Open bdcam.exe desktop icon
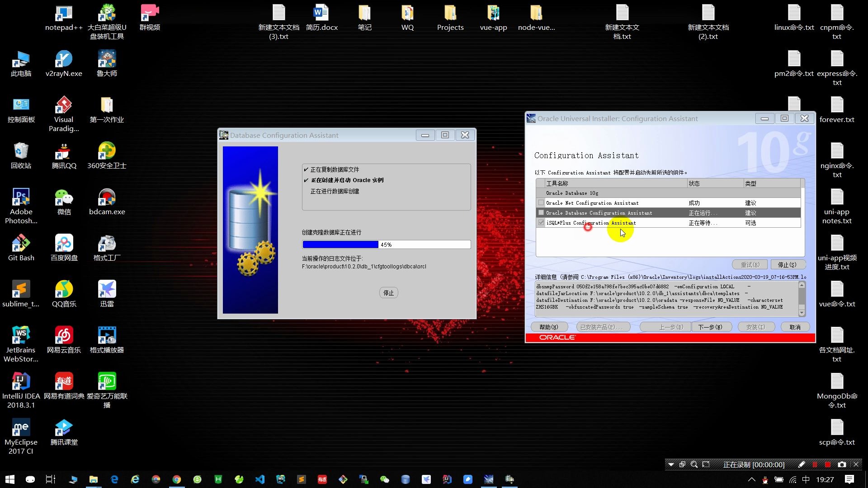Viewport: 868px width, 488px height. click(x=107, y=202)
